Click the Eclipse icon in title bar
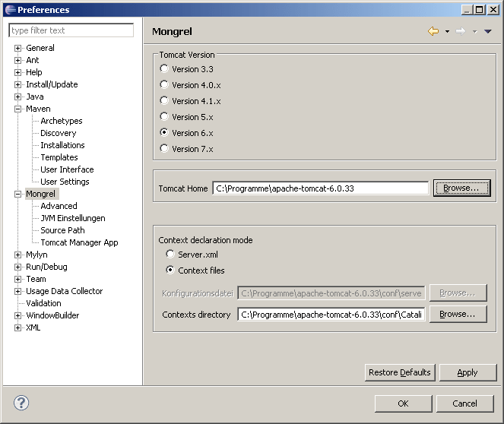 coord(11,10)
